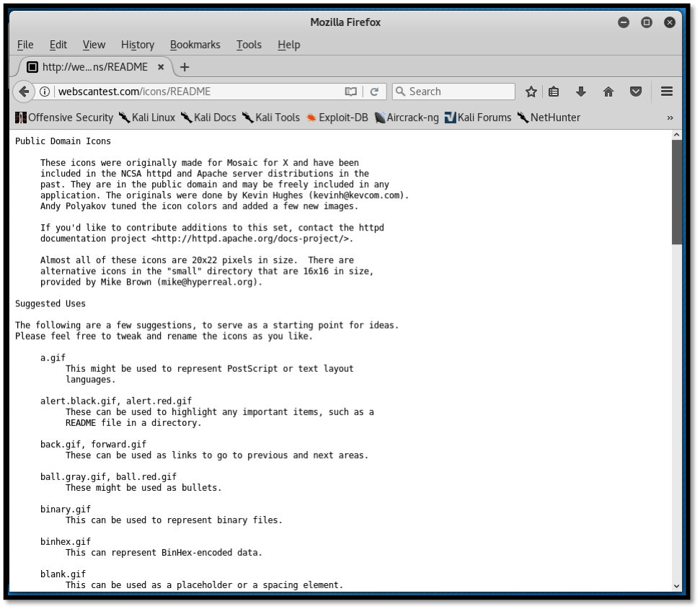700x609 pixels.
Task: Click the vertical scrollbar down arrow
Action: (x=677, y=586)
